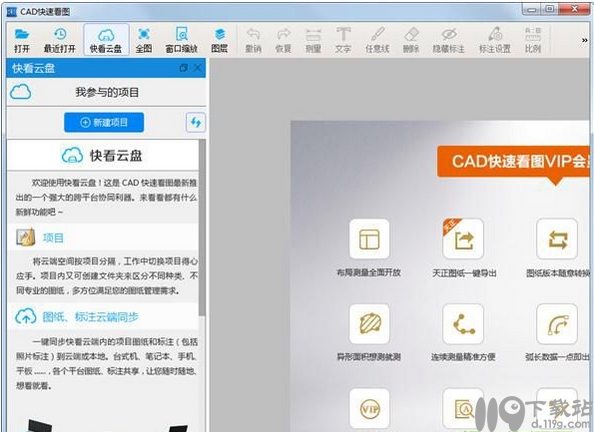594x432 pixels.
Task: Click the cloud upload icon
Action: (x=25, y=316)
